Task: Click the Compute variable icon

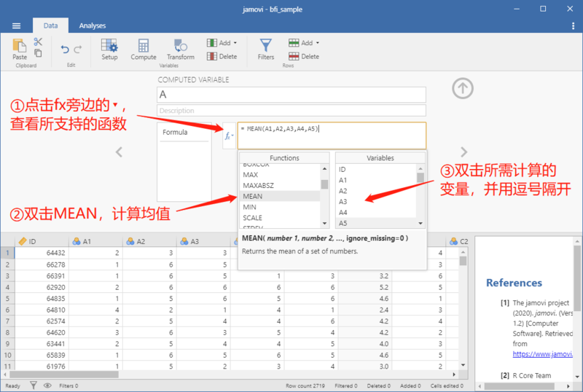Action: [x=143, y=49]
